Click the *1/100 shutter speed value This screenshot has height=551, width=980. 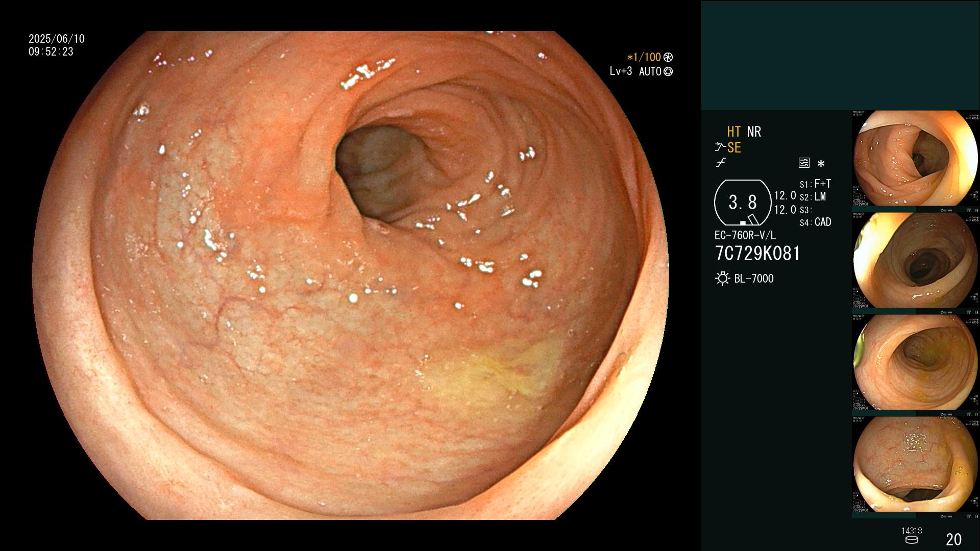644,58
